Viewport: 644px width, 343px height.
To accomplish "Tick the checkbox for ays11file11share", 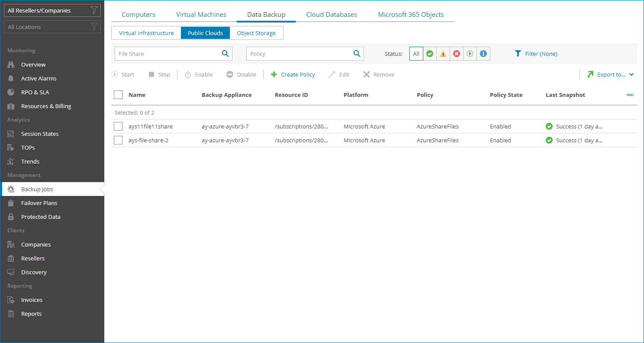I will 118,126.
